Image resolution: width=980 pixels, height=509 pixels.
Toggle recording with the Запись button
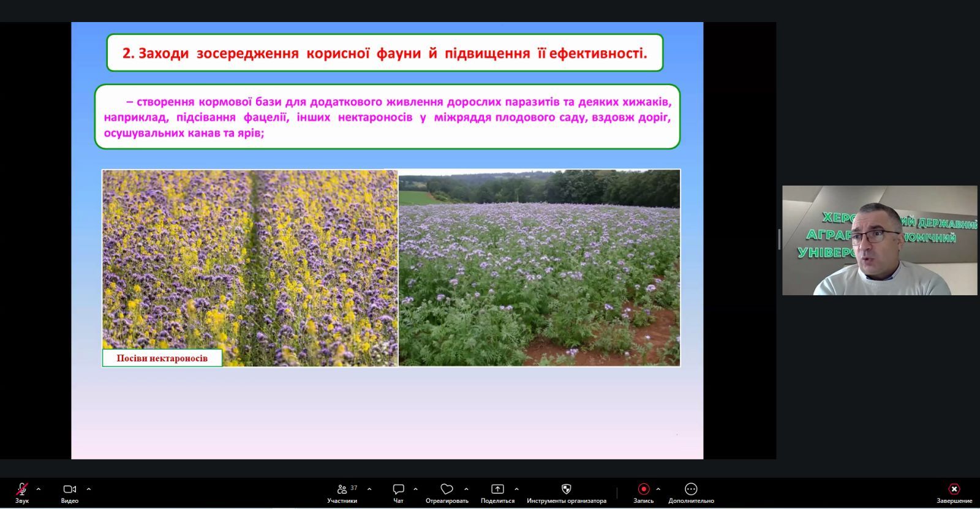point(643,489)
